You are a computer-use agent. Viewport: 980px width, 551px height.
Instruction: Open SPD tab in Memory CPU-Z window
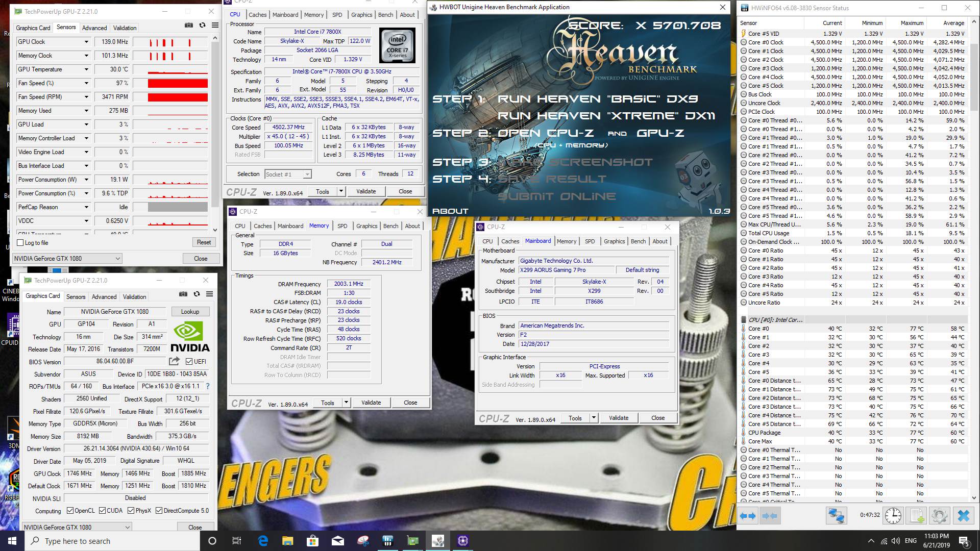342,226
